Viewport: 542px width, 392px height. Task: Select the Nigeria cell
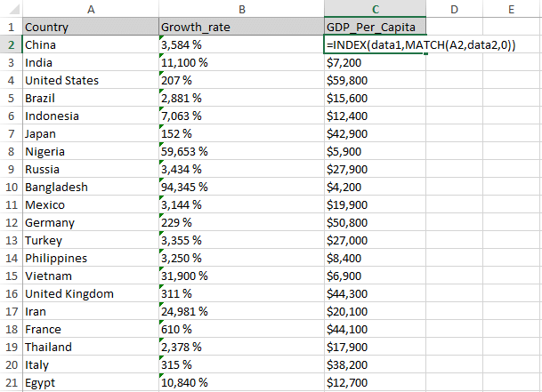(x=91, y=151)
